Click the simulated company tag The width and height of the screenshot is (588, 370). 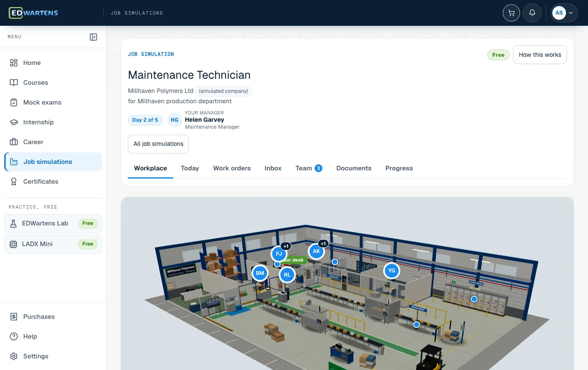click(223, 91)
